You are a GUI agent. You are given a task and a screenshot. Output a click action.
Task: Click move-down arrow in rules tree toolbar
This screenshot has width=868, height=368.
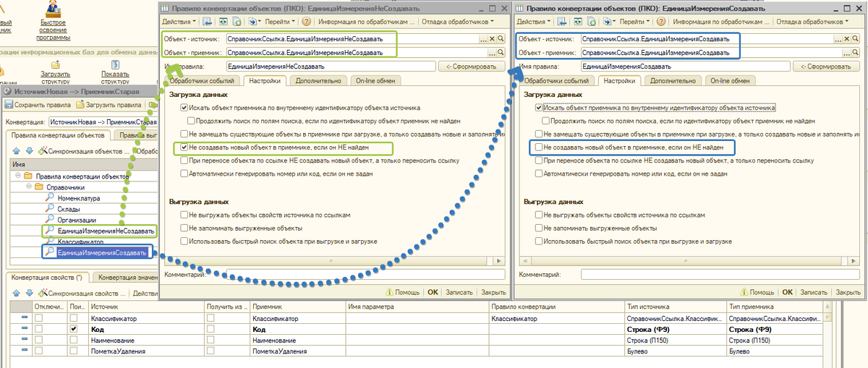(30, 150)
